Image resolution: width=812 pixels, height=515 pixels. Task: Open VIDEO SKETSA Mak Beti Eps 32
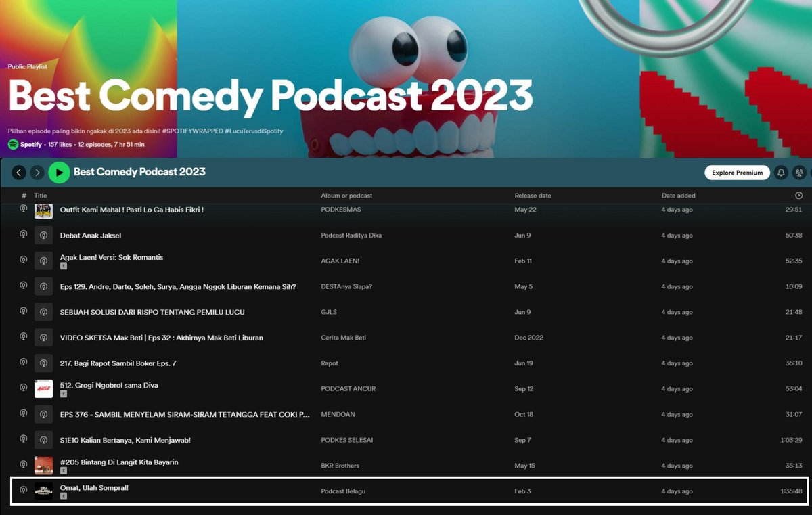click(162, 338)
